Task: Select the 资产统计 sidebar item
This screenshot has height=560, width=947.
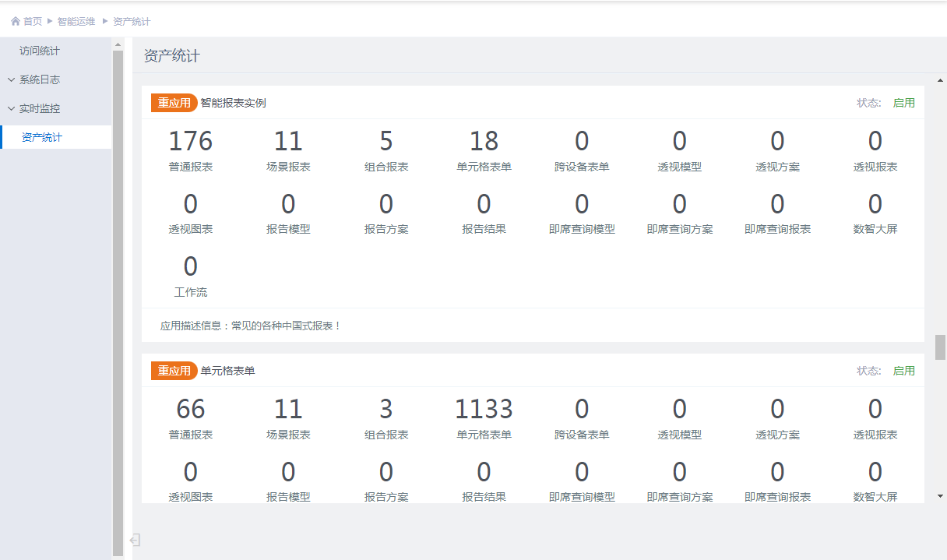Action: pyautogui.click(x=42, y=137)
